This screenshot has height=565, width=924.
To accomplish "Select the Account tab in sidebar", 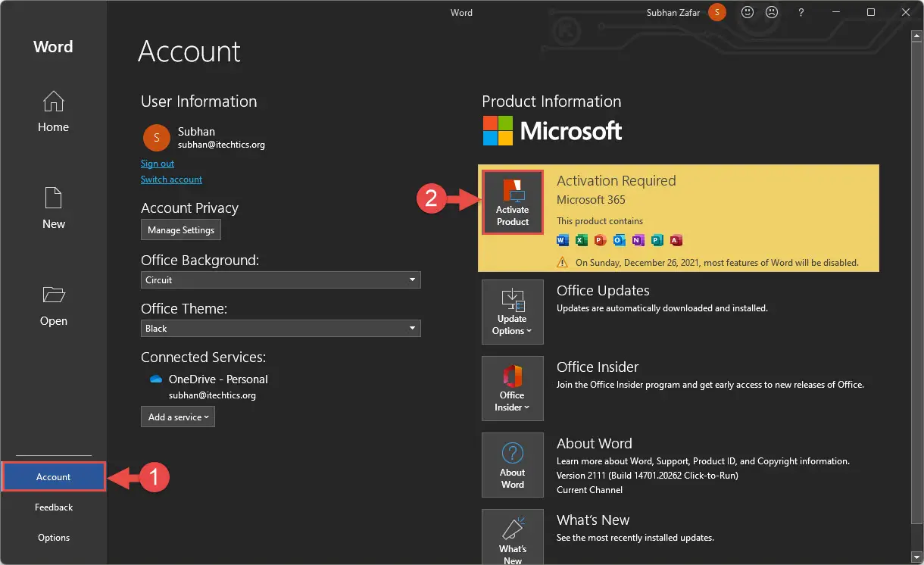I will coord(53,477).
